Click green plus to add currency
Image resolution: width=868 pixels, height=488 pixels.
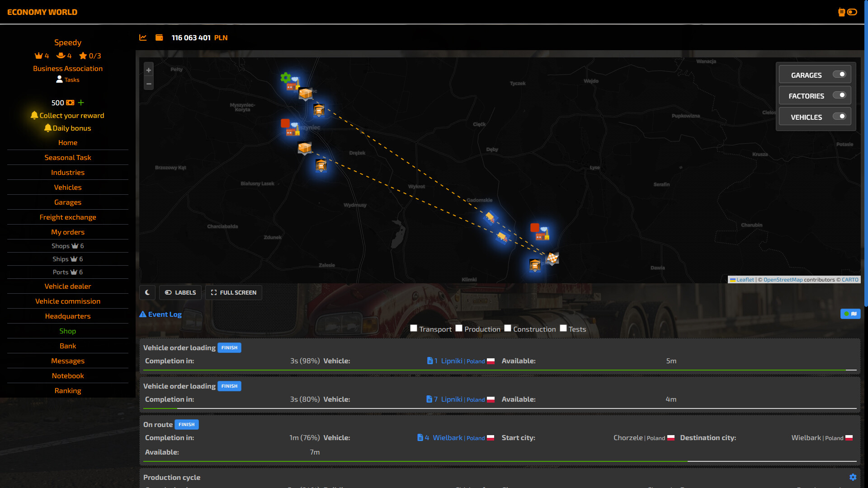(81, 103)
